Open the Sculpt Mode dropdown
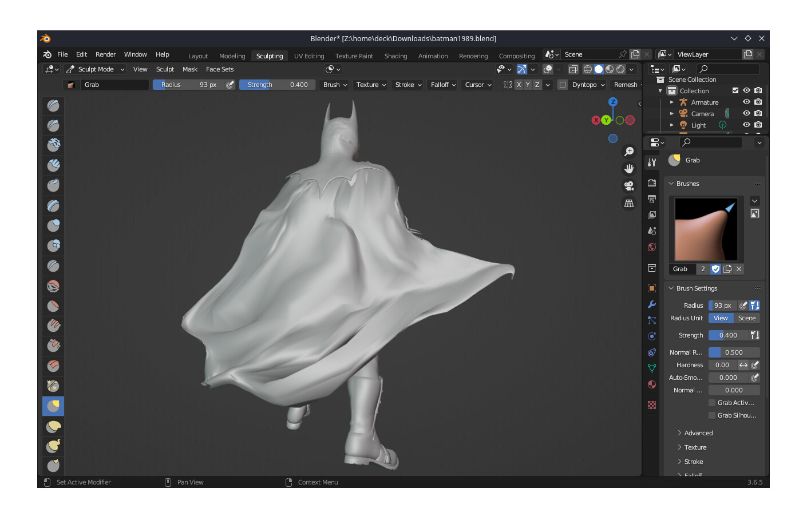Image resolution: width=807 pixels, height=532 pixels. coord(95,69)
